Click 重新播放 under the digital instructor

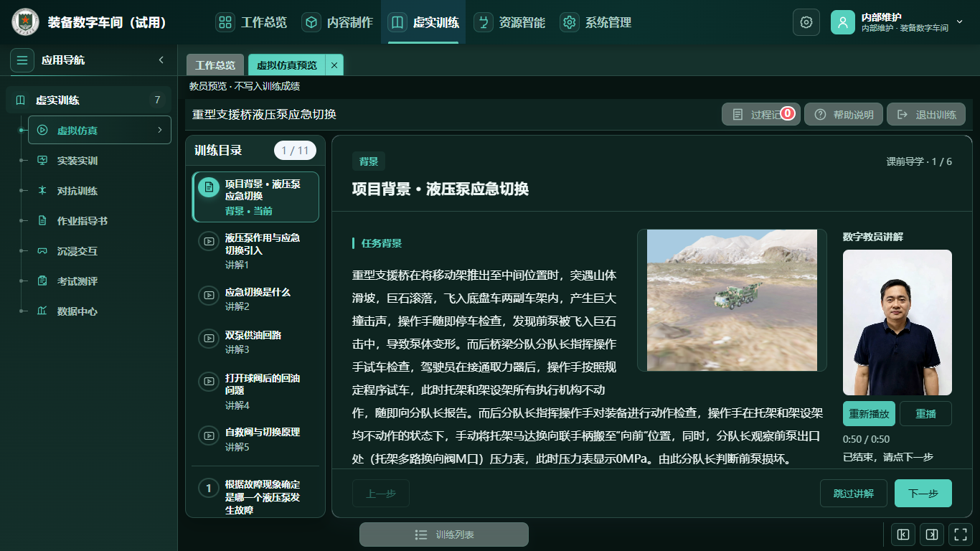pyautogui.click(x=869, y=414)
